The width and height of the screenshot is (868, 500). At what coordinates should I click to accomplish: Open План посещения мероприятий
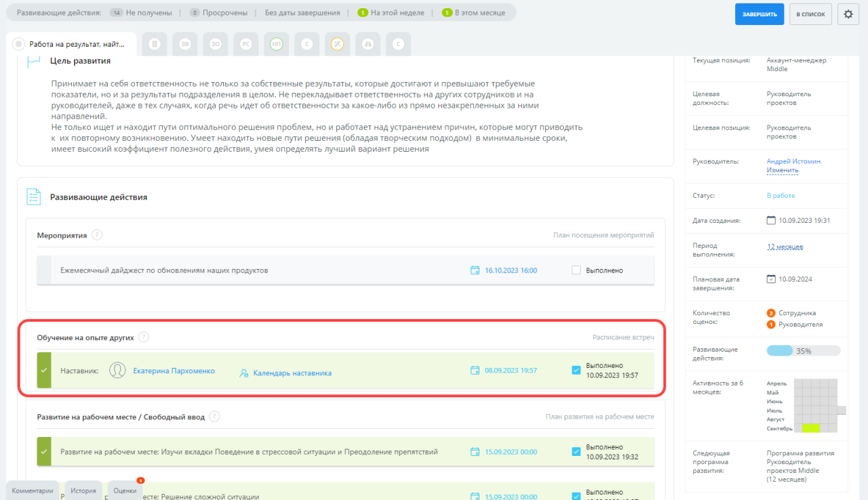click(x=604, y=236)
